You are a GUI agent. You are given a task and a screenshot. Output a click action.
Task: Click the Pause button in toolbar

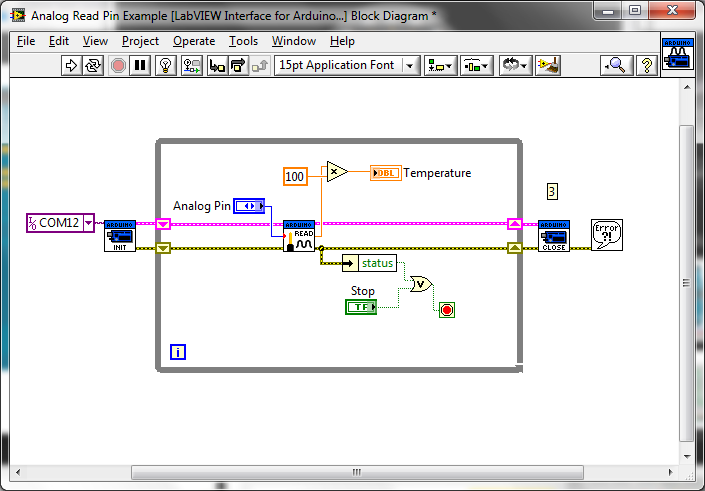coord(140,66)
